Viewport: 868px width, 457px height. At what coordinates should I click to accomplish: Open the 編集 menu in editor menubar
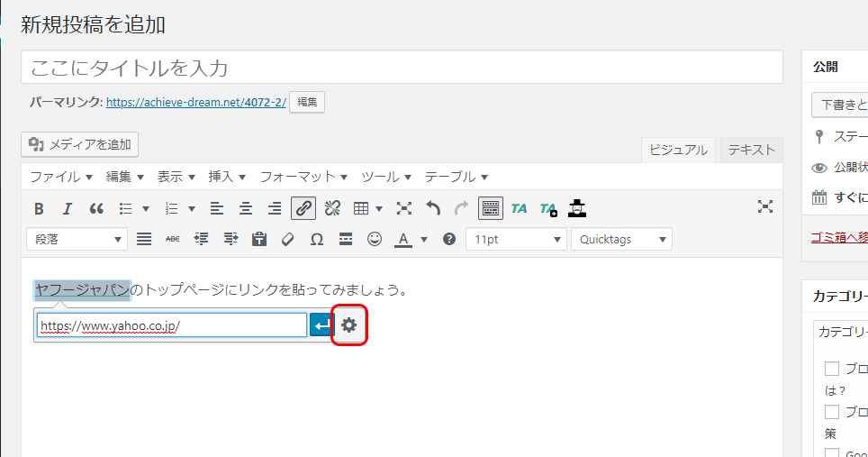tap(124, 177)
